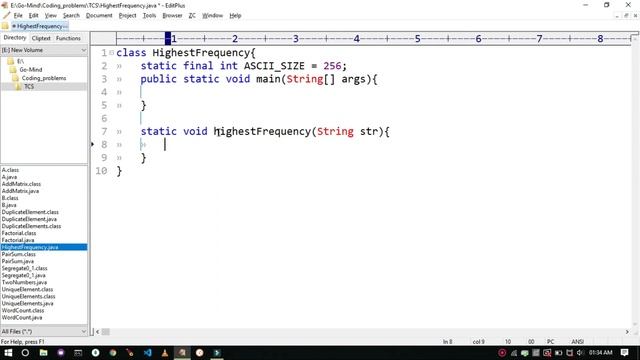The image size is (640, 360).
Task: Open File Explorer from the taskbar
Action: [x=43, y=353]
